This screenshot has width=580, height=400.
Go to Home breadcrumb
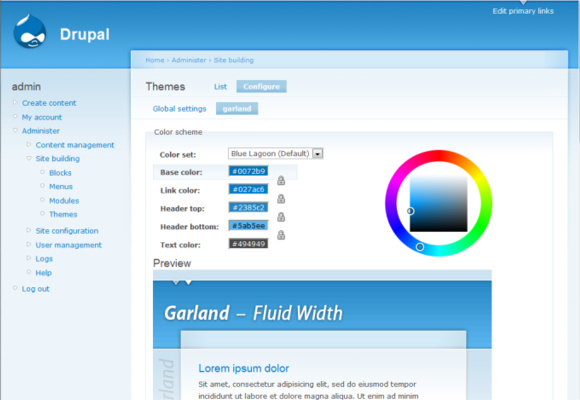[x=155, y=60]
